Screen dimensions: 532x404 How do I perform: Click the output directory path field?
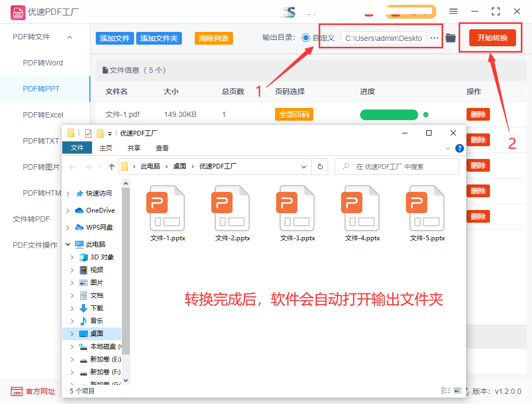coord(384,38)
